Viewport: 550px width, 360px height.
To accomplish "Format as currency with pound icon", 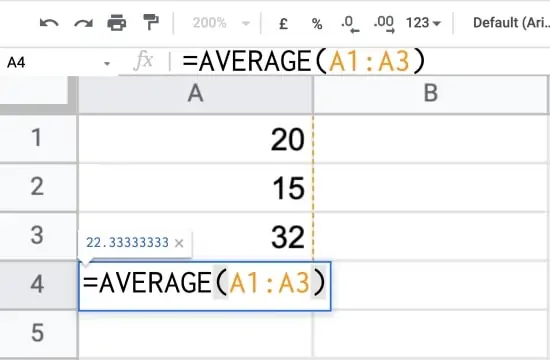I will pos(283,24).
